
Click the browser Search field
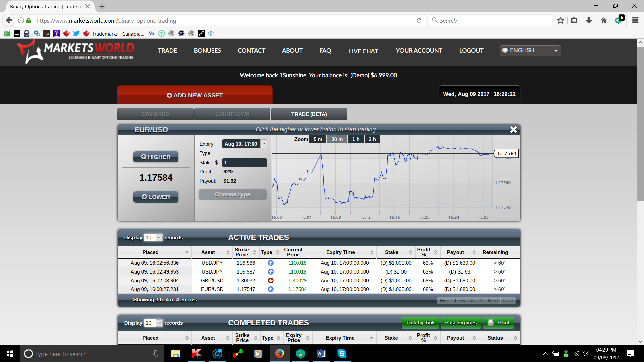[x=490, y=21]
